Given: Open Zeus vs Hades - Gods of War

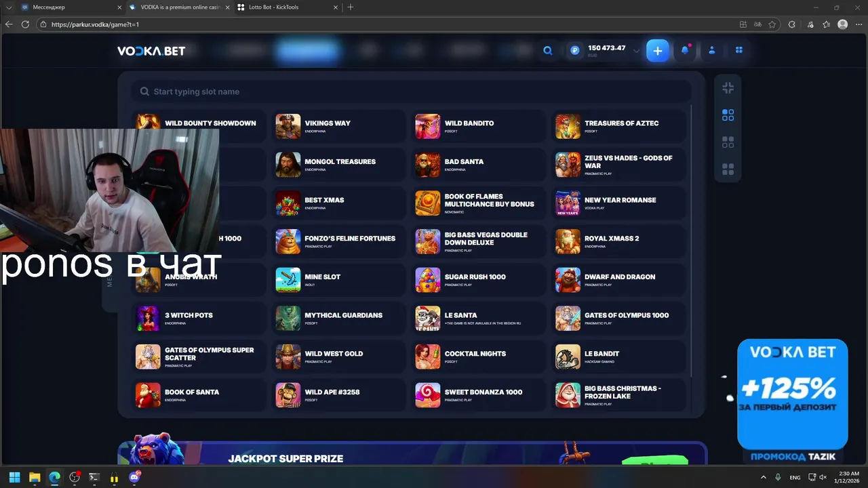Looking at the screenshot, I should point(618,165).
